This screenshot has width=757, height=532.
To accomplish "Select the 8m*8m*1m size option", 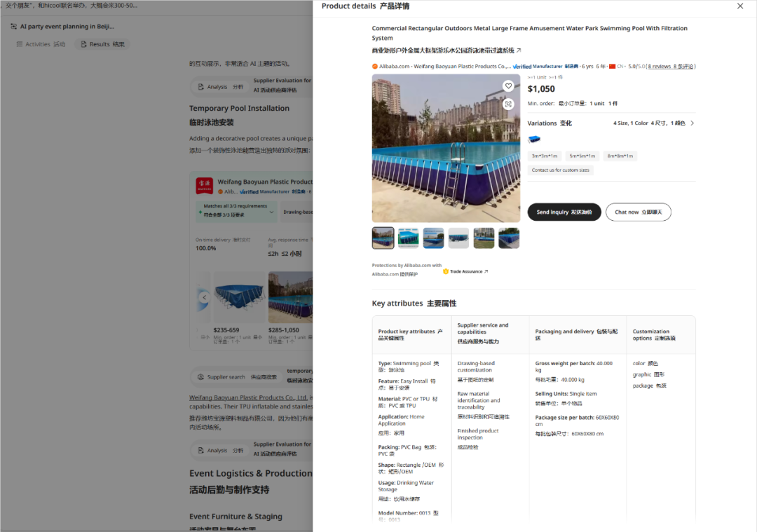I will (x=620, y=156).
